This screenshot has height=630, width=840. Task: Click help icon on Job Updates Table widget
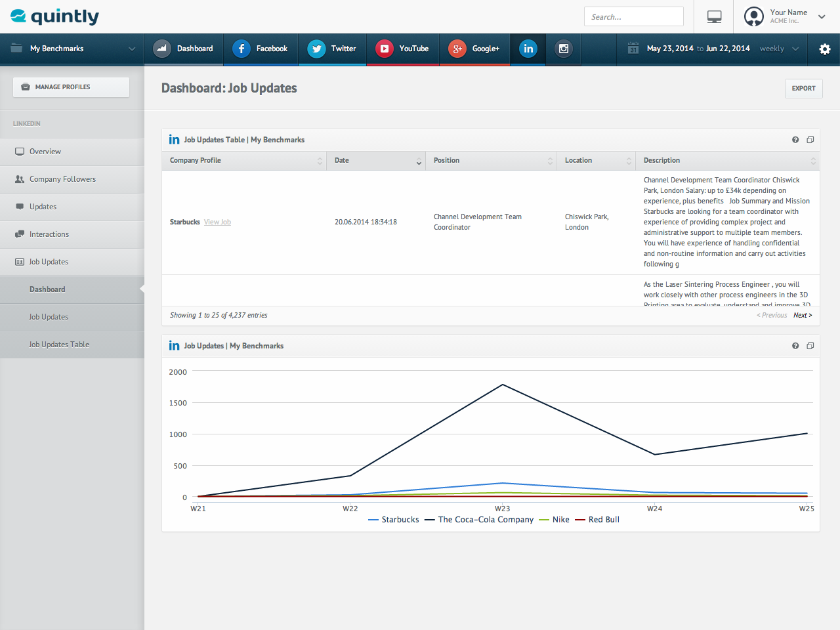[795, 140]
